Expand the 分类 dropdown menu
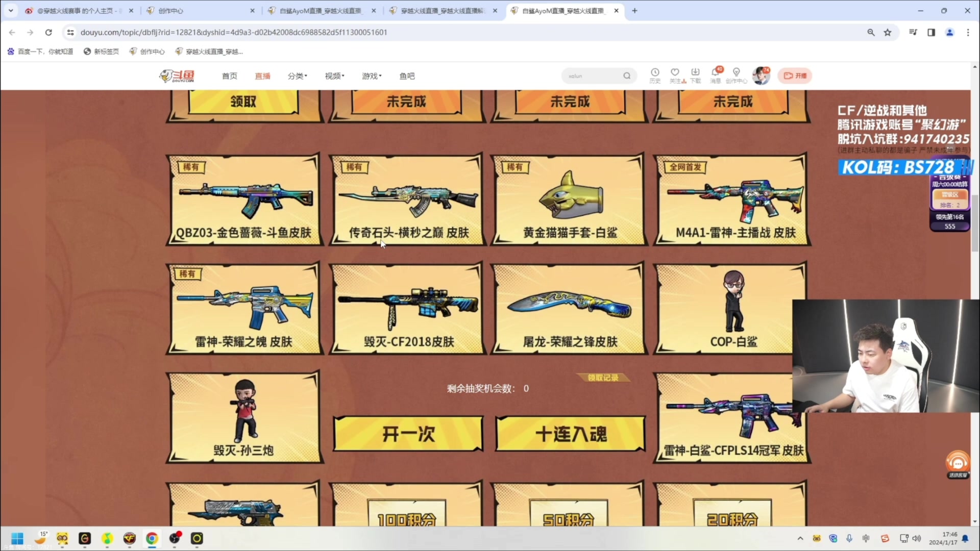Viewport: 980px width, 551px height. (298, 76)
